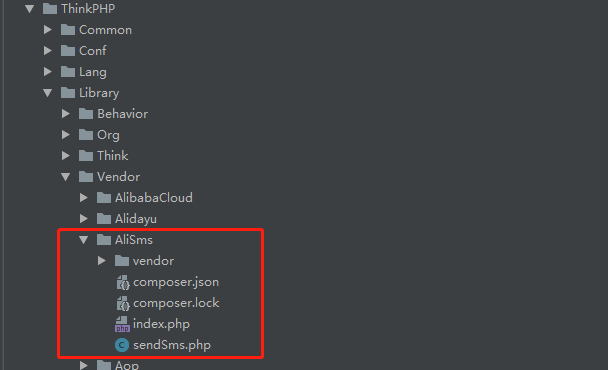This screenshot has height=370, width=608.
Task: Expand the Aop folder arrow
Action: (x=83, y=365)
